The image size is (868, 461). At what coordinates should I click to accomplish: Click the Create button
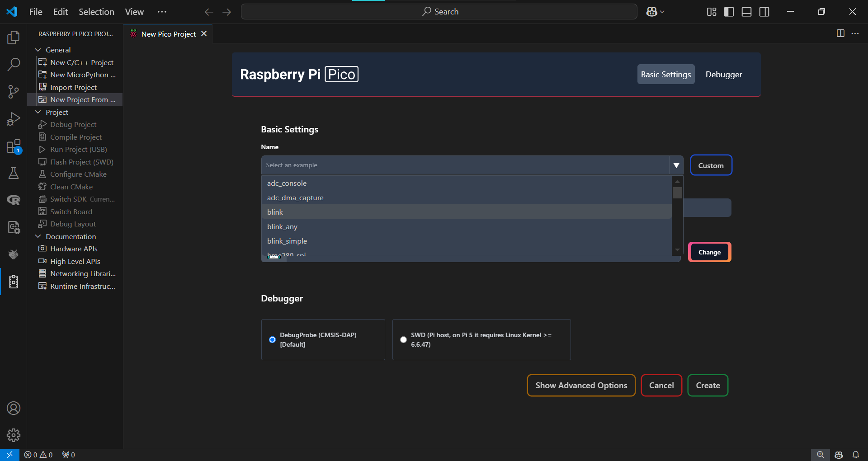(708, 386)
